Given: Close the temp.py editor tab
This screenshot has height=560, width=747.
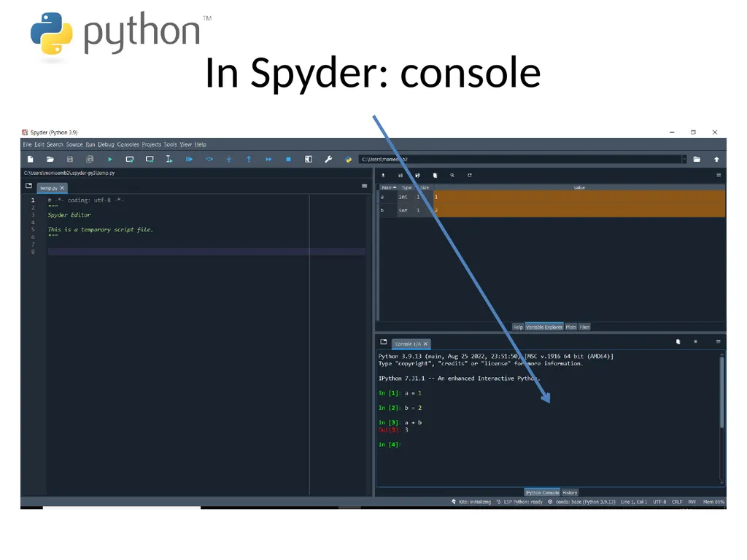Looking at the screenshot, I should coord(62,188).
